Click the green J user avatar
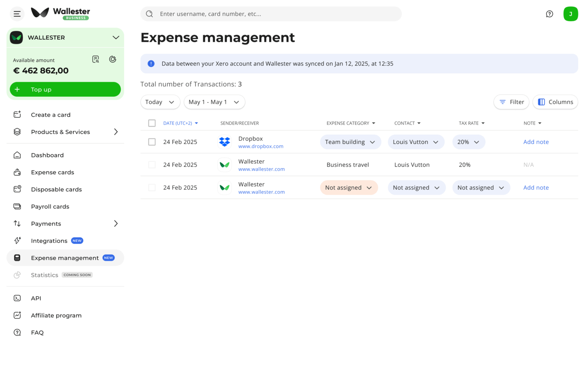The height and width of the screenshot is (367, 588). point(570,14)
